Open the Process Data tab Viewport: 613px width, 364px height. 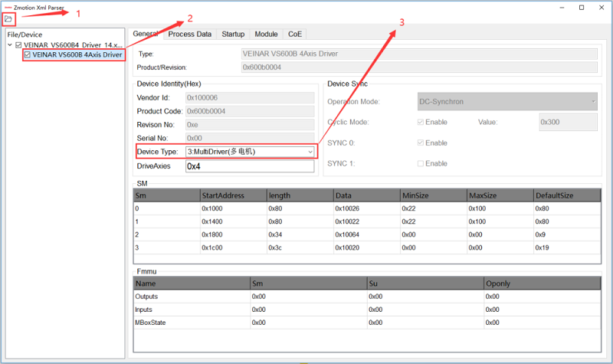click(x=189, y=34)
